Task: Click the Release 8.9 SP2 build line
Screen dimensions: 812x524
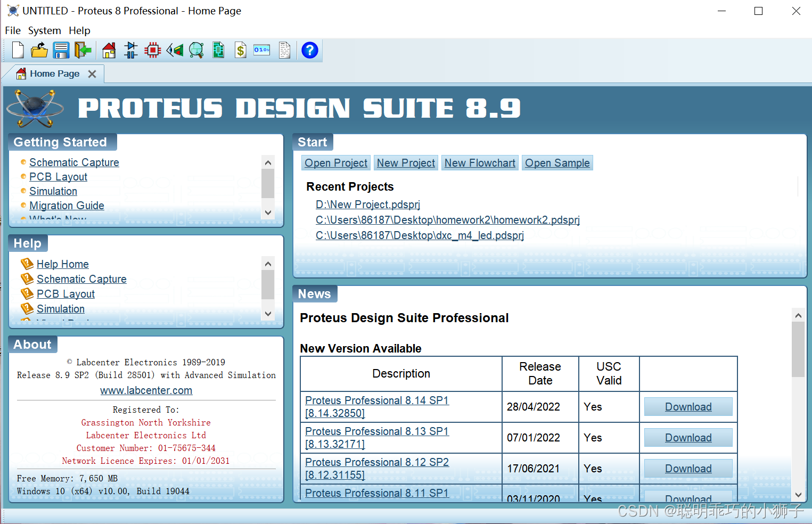Action: (x=146, y=375)
